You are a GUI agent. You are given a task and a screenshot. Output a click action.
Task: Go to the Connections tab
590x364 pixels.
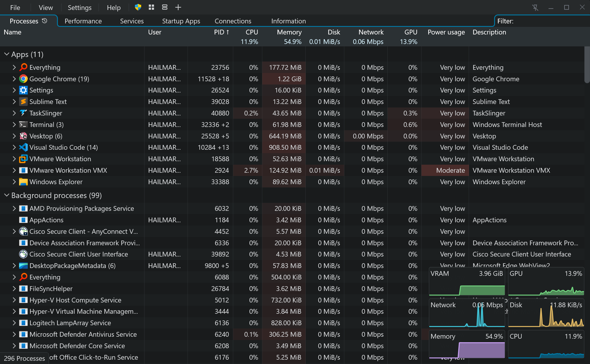(233, 21)
